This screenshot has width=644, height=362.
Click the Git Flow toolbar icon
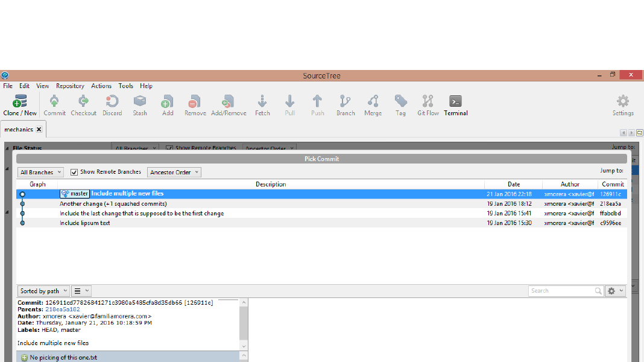coord(428,101)
